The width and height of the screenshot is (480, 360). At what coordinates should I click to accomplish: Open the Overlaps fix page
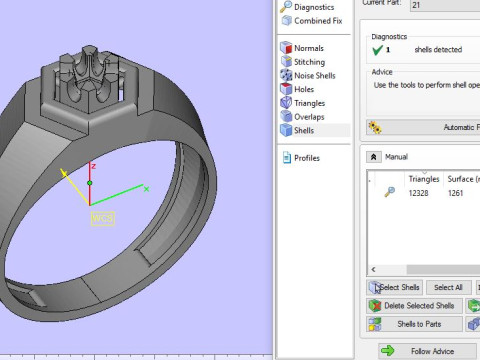pyautogui.click(x=302, y=117)
